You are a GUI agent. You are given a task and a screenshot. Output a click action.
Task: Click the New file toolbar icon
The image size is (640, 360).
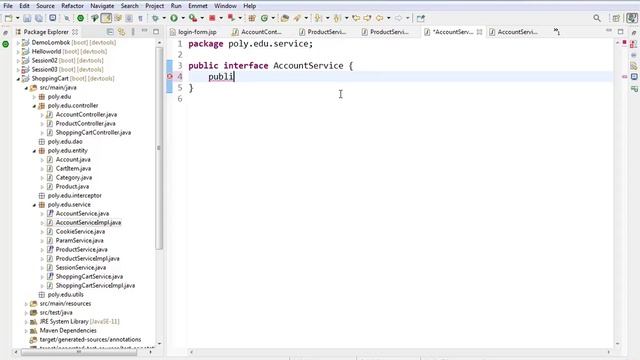[x=8, y=18]
